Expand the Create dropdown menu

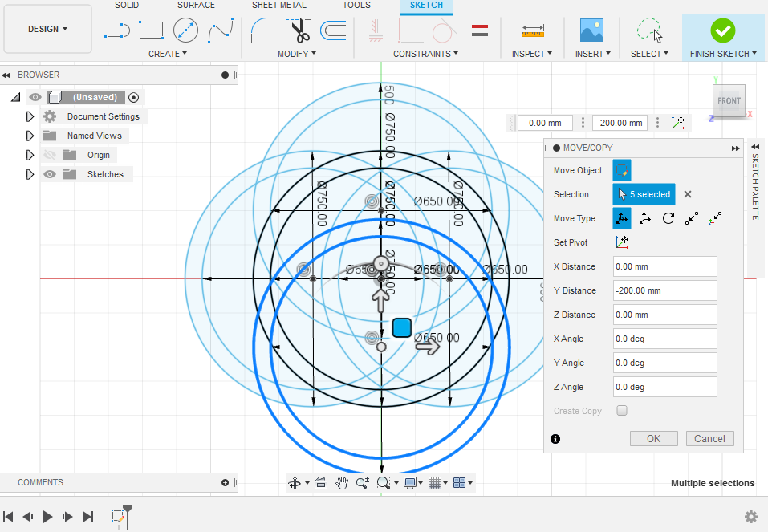[168, 54]
